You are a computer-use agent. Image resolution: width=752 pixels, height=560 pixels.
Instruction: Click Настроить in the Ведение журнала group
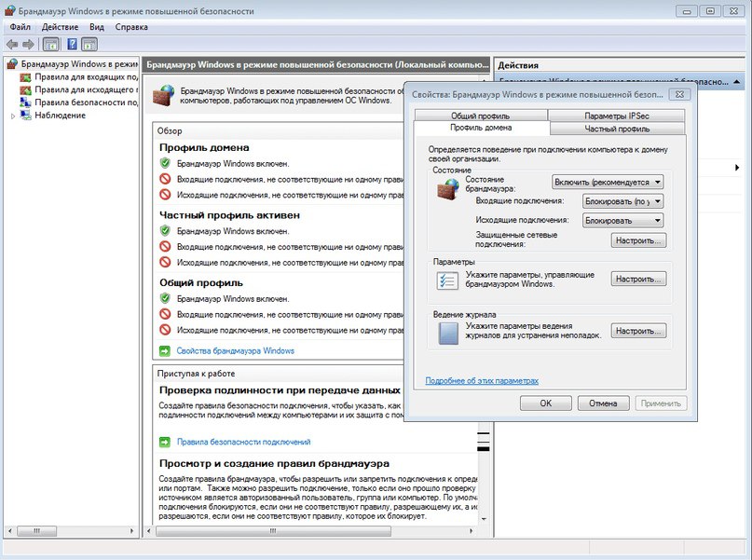[638, 331]
